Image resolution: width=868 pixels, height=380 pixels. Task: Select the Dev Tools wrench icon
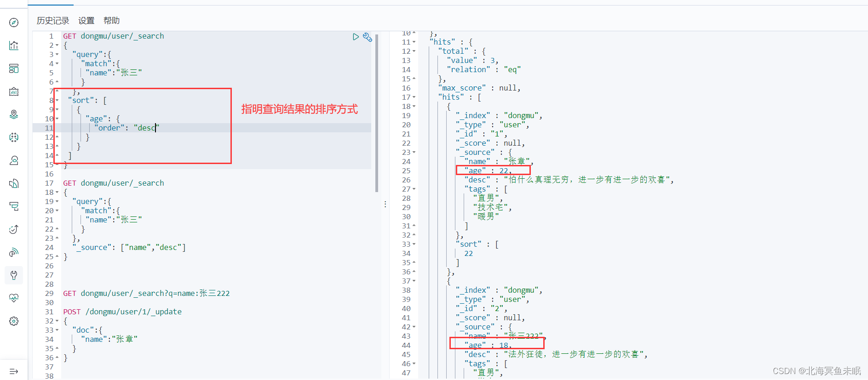click(14, 275)
